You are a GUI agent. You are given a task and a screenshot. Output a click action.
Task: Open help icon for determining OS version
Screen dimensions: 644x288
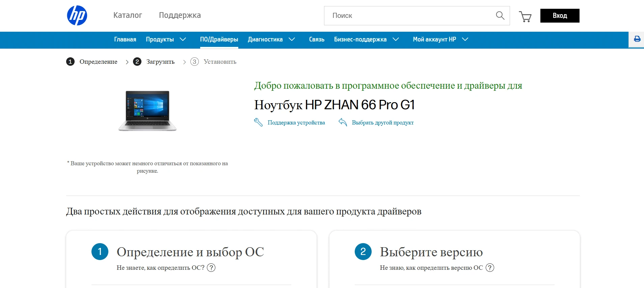[x=490, y=268]
